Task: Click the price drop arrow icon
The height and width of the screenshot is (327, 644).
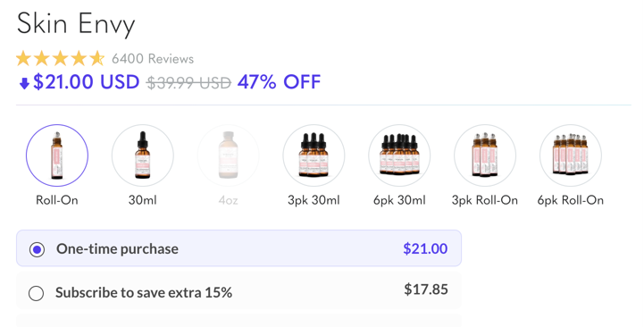Action: pyautogui.click(x=24, y=83)
